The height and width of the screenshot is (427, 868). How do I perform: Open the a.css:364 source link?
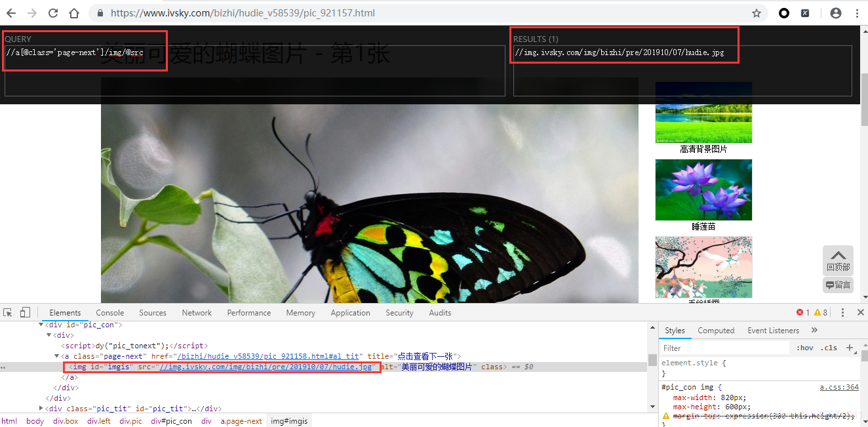[839, 387]
